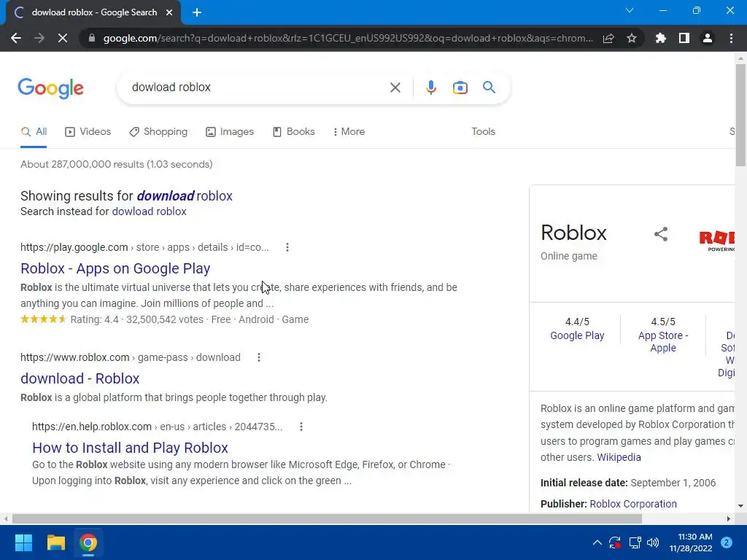Open File Explorer from the taskbar
This screenshot has height=560, width=747.
[55, 542]
